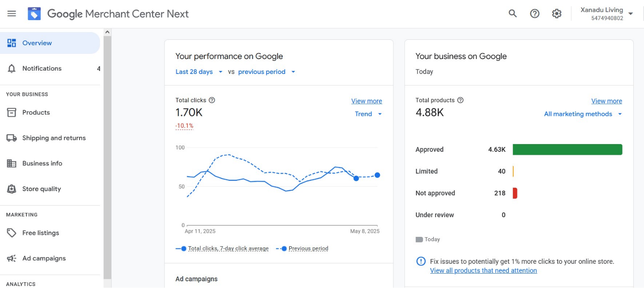Viewport: 644px width, 289px height.
Task: Open the All marketing methods dropdown
Action: pyautogui.click(x=582, y=114)
